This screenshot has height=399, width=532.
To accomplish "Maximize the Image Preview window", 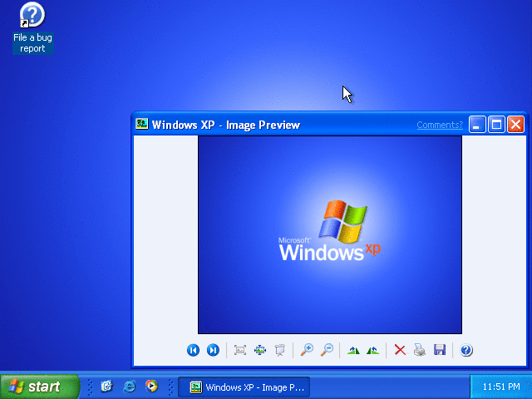I will [x=496, y=124].
